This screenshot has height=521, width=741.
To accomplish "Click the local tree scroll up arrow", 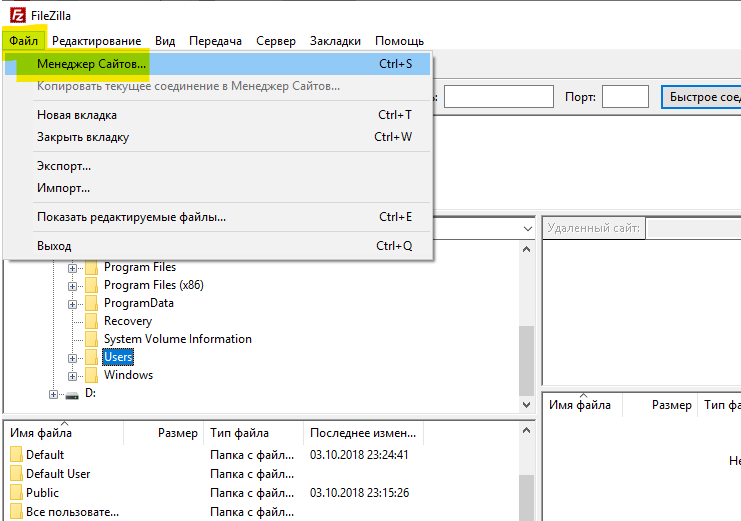I will pyautogui.click(x=526, y=249).
